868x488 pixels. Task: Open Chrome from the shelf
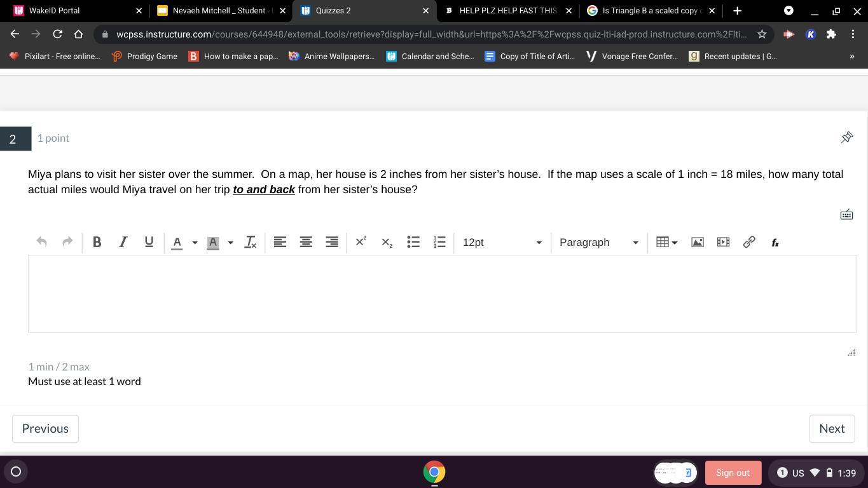coord(434,472)
